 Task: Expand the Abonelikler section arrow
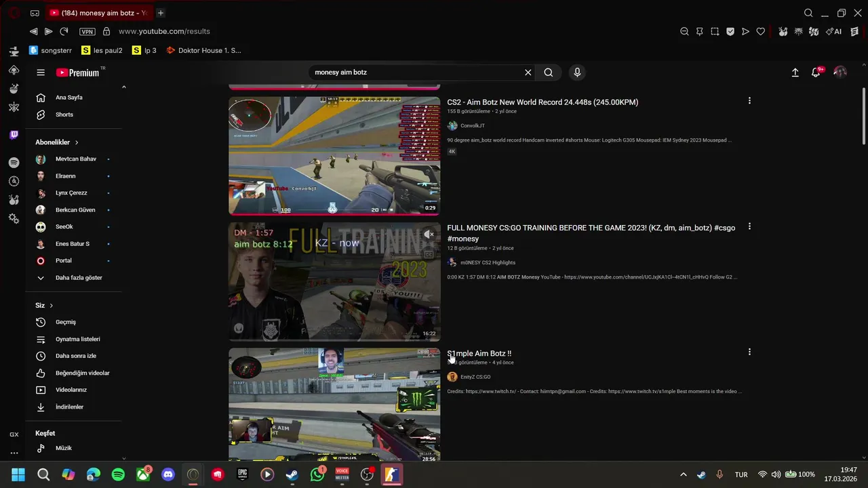pyautogui.click(x=77, y=142)
